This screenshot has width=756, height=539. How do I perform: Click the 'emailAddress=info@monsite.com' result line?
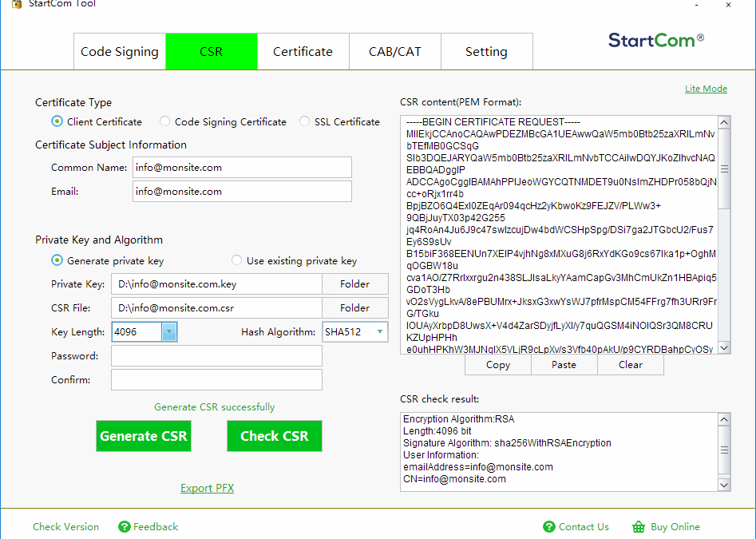pos(478,466)
